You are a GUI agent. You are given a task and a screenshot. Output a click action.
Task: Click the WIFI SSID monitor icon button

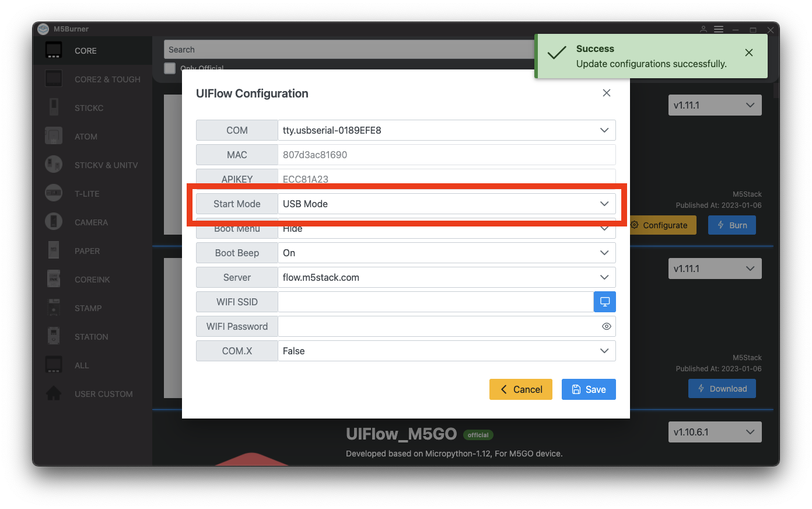point(604,302)
